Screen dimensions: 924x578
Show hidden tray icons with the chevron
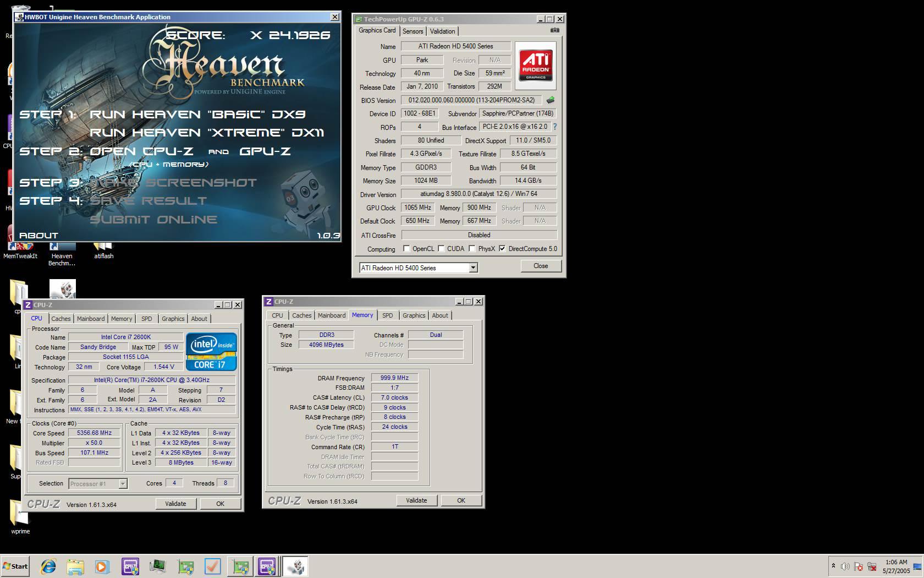(833, 566)
